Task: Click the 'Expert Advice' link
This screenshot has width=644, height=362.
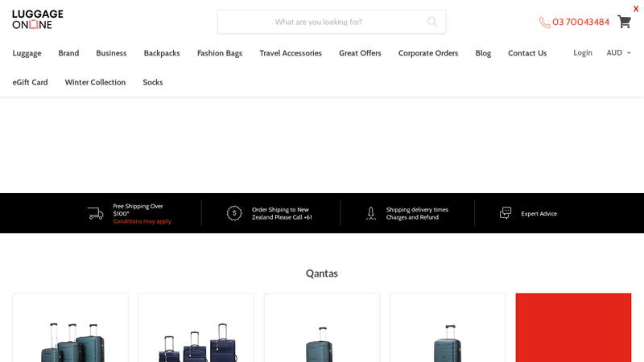Action: point(539,213)
